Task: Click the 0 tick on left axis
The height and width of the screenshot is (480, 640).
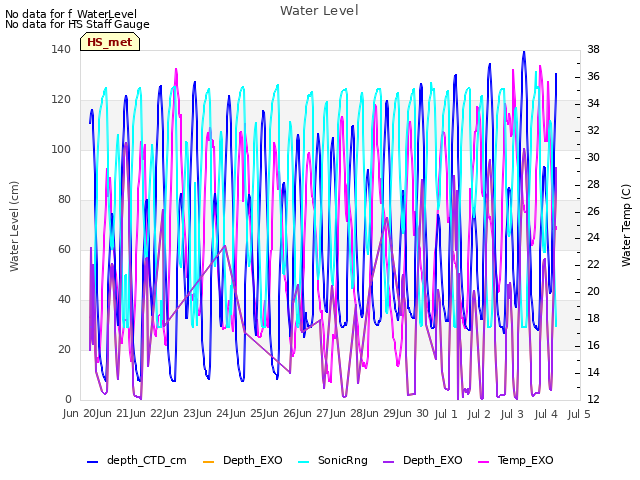Action: (x=68, y=399)
